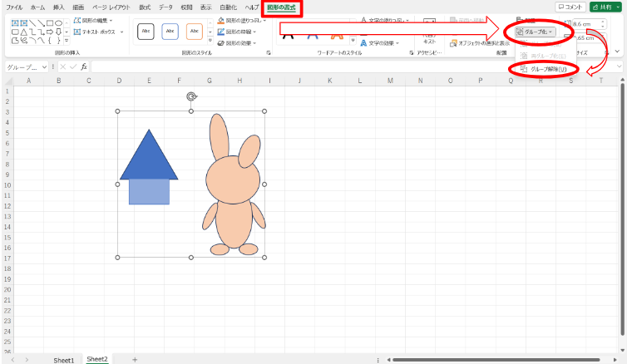Select the Isosceles Triangle shape in gallery
The image size is (627, 364).
click(x=23, y=32)
